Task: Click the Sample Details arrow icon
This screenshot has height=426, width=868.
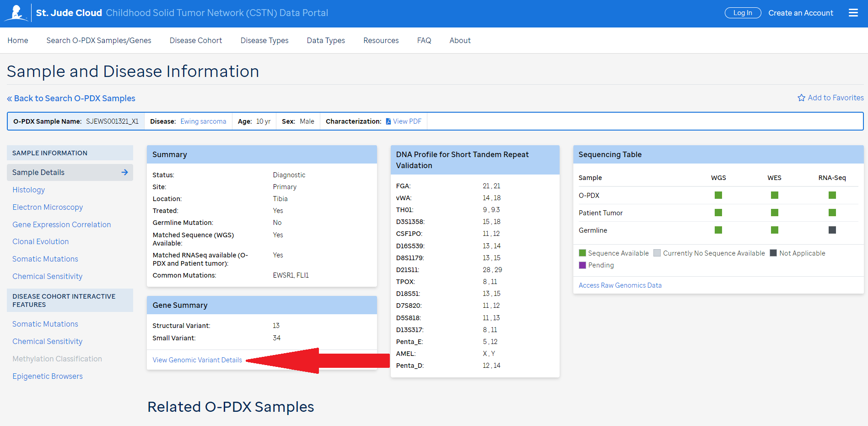Action: tap(124, 172)
